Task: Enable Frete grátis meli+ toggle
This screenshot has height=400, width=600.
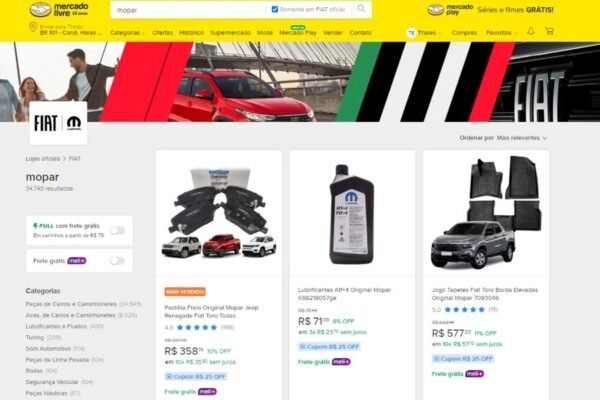Action: (x=117, y=261)
